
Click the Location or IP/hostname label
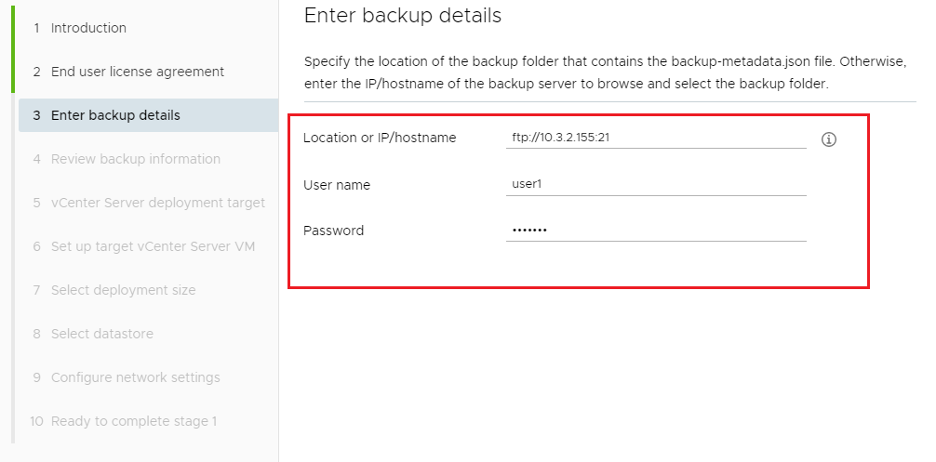379,137
